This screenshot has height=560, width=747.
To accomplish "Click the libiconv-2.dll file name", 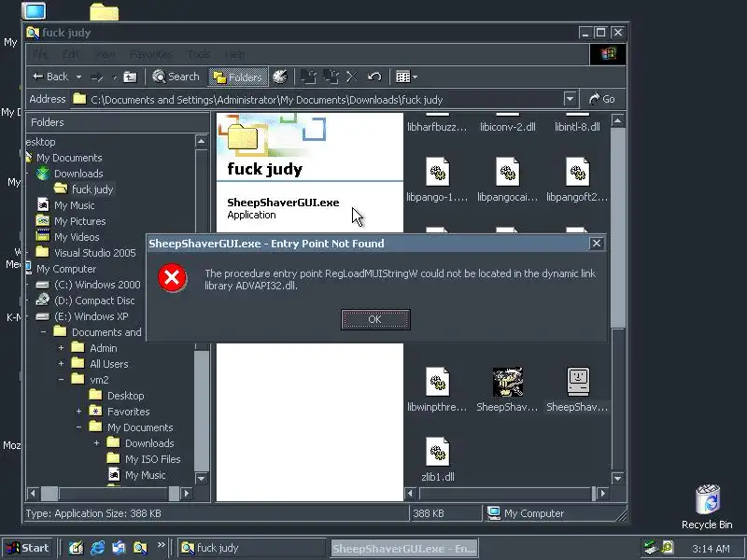I will tap(508, 127).
